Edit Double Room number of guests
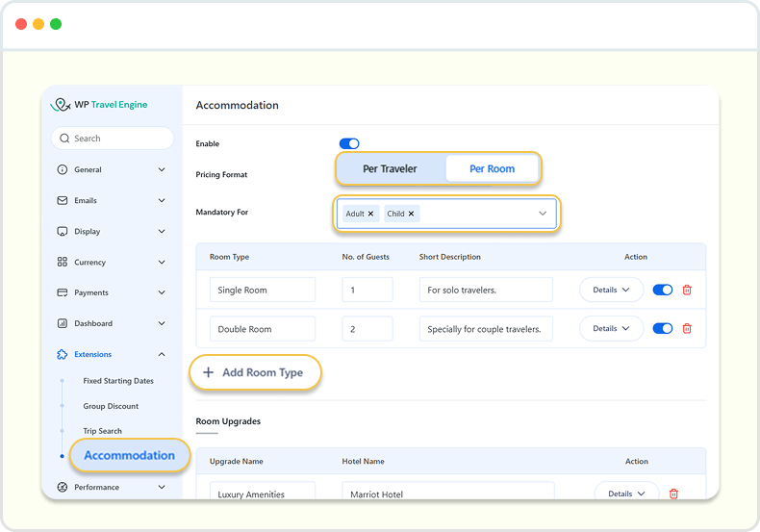Screen dimensions: 760x532 [x=367, y=328]
